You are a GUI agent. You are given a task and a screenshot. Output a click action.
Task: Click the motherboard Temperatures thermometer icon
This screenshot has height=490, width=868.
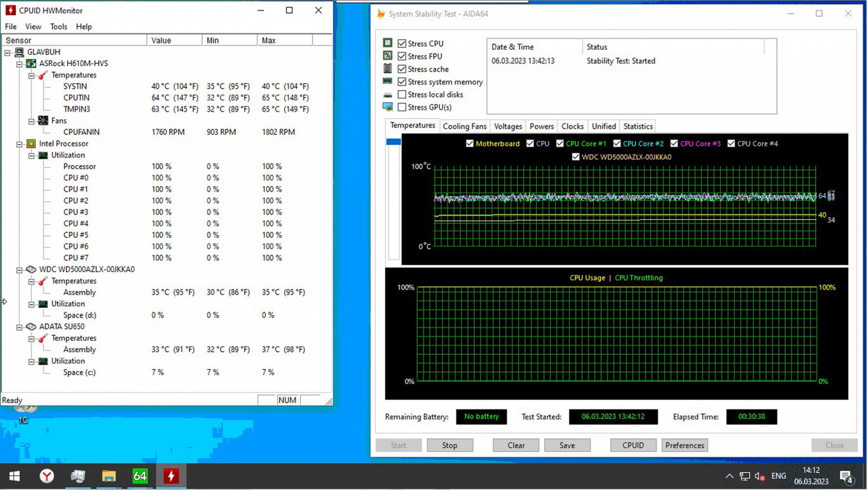(43, 75)
